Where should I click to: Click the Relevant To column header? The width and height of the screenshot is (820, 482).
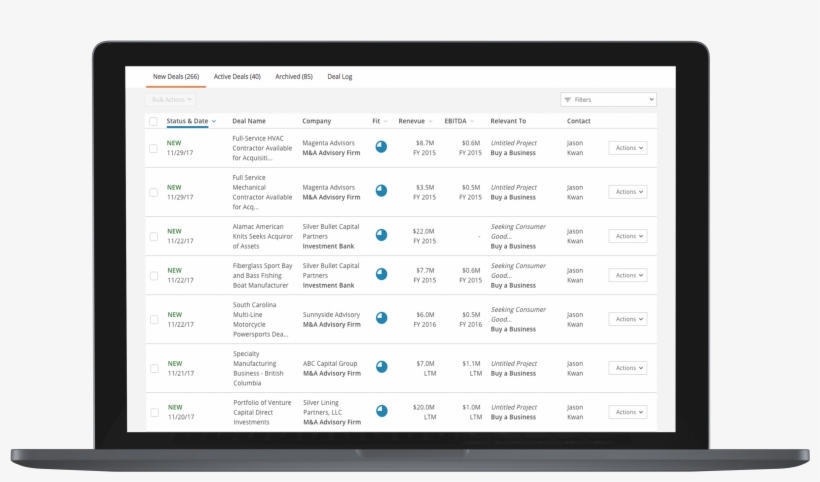[x=508, y=121]
